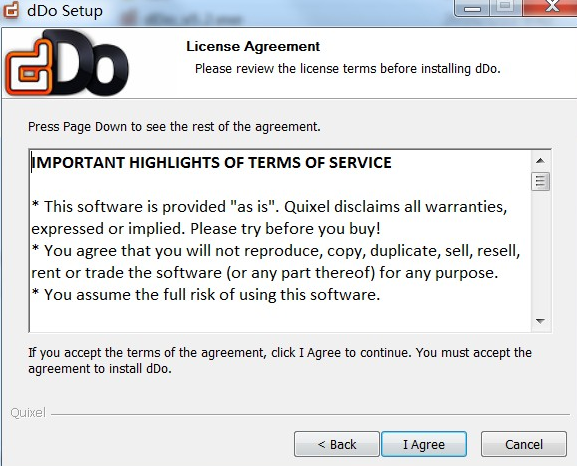577x466 pixels.
Task: Minimize the dDo Setup window
Action: 472,8
